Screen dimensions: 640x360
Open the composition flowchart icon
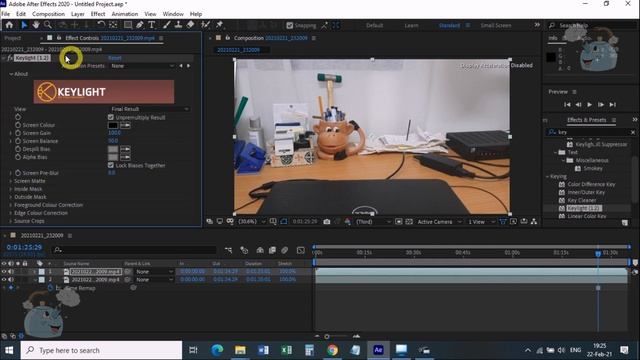point(533,222)
